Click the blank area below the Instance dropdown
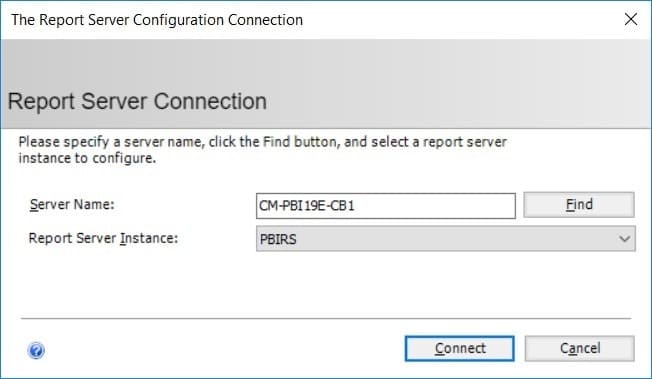 445,283
